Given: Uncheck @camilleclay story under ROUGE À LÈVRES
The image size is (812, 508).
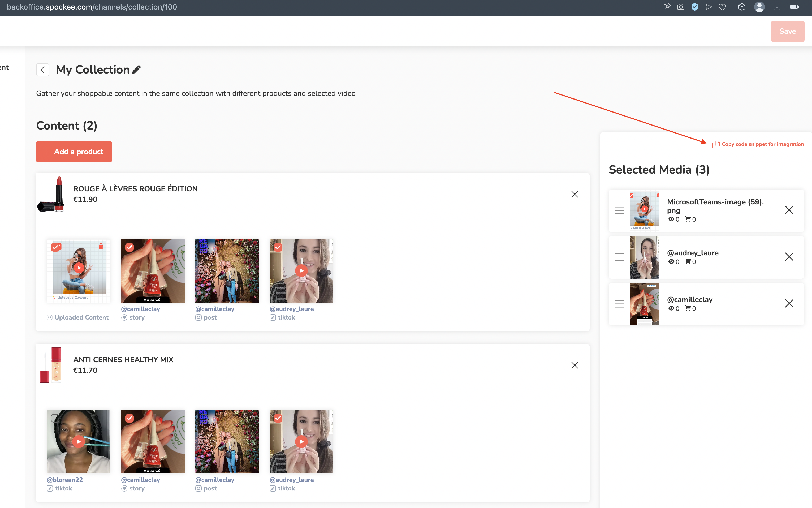Looking at the screenshot, I should (129, 248).
